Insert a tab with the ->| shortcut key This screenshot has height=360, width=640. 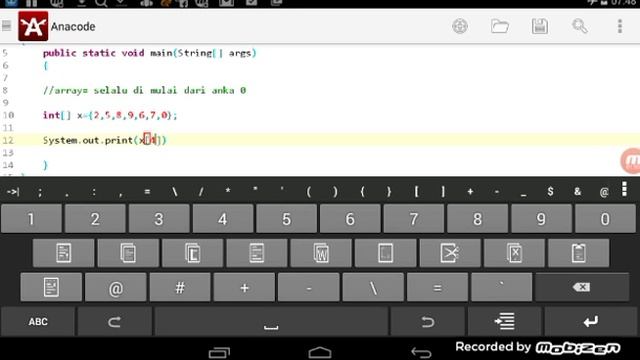tap(13, 191)
